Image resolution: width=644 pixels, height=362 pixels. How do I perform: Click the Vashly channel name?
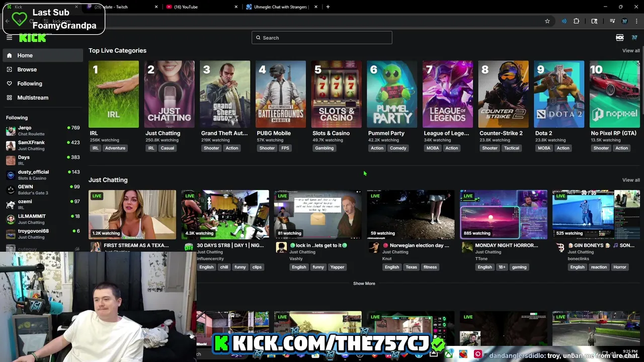tap(296, 258)
